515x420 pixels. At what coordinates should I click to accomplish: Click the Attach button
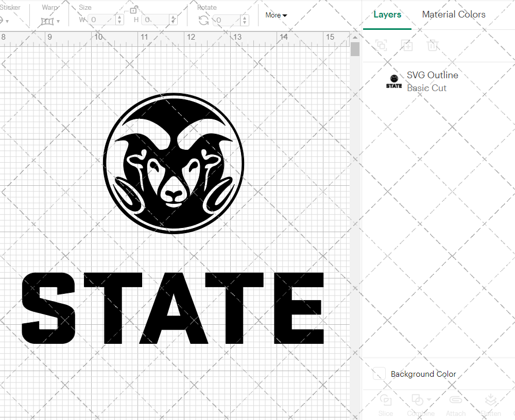point(456,405)
